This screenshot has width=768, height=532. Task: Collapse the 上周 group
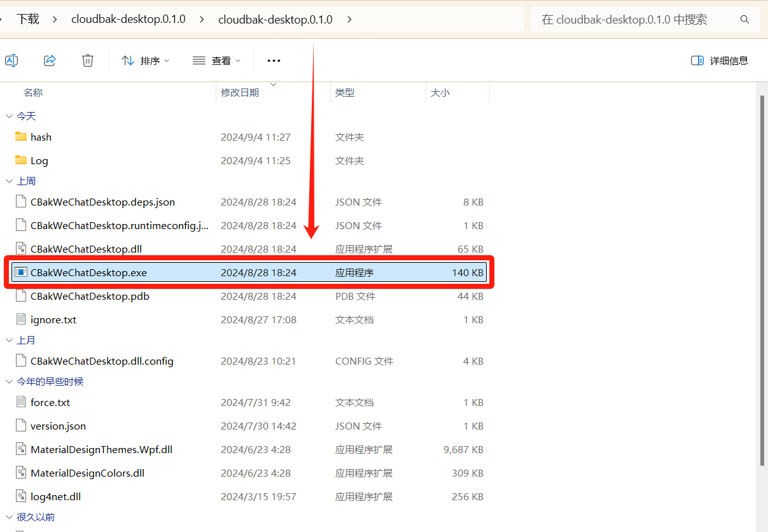pos(9,181)
